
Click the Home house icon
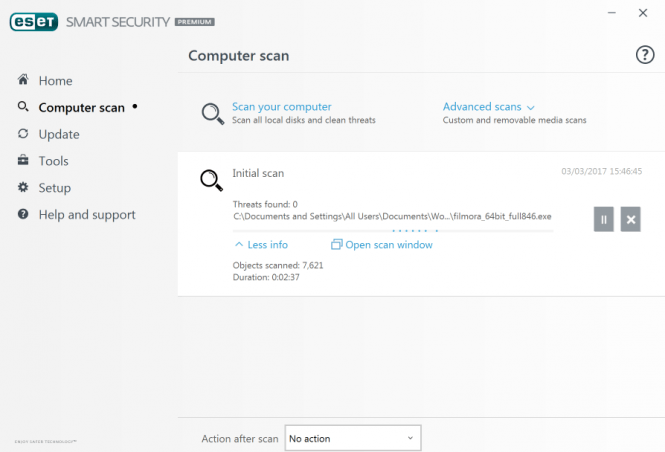pyautogui.click(x=23, y=80)
